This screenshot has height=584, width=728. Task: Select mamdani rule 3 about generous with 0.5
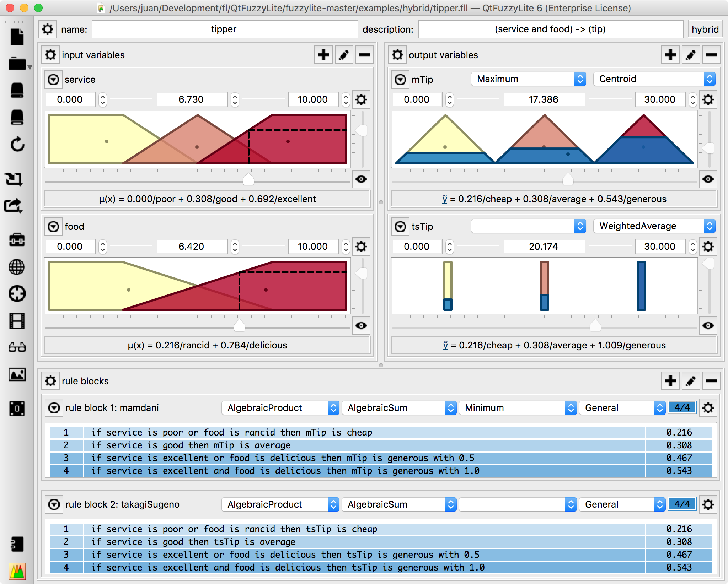point(381,458)
